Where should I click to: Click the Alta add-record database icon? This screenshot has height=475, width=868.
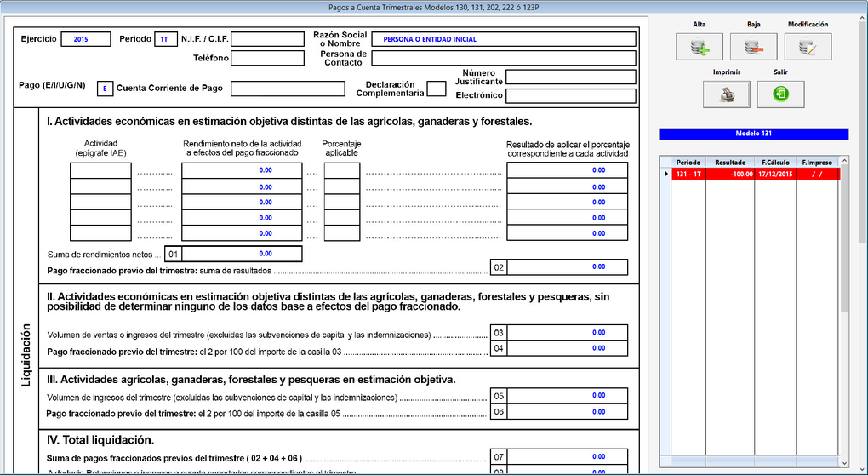pyautogui.click(x=700, y=47)
